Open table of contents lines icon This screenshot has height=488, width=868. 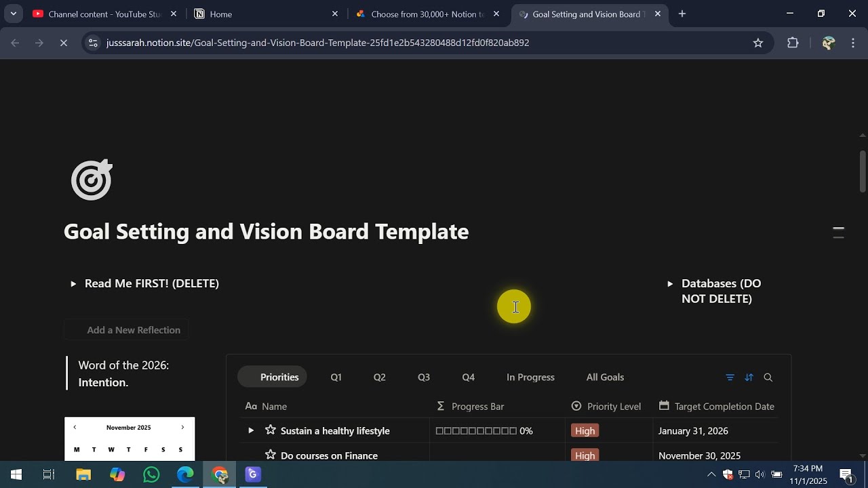coord(838,232)
